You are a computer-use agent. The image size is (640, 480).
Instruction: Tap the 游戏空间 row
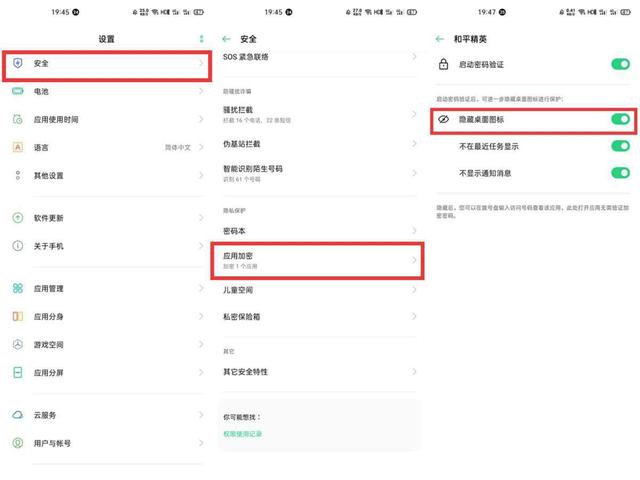[x=100, y=344]
